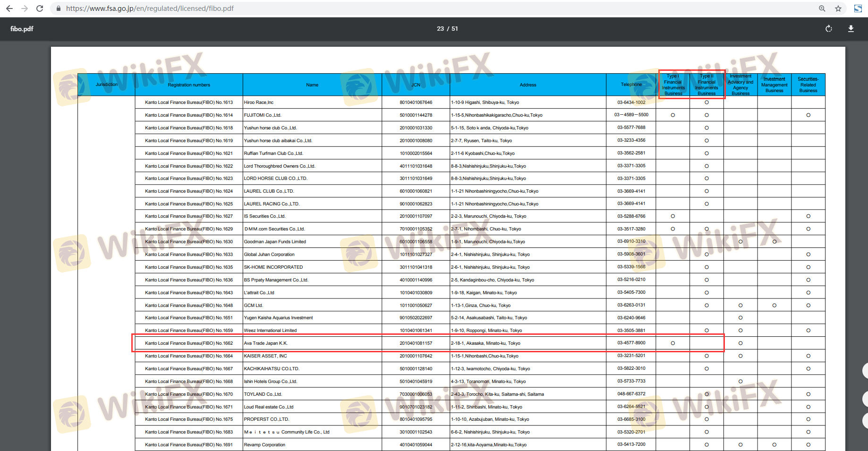Screen dimensions: 868x451
Task: Download the PDF file
Action: [851, 29]
